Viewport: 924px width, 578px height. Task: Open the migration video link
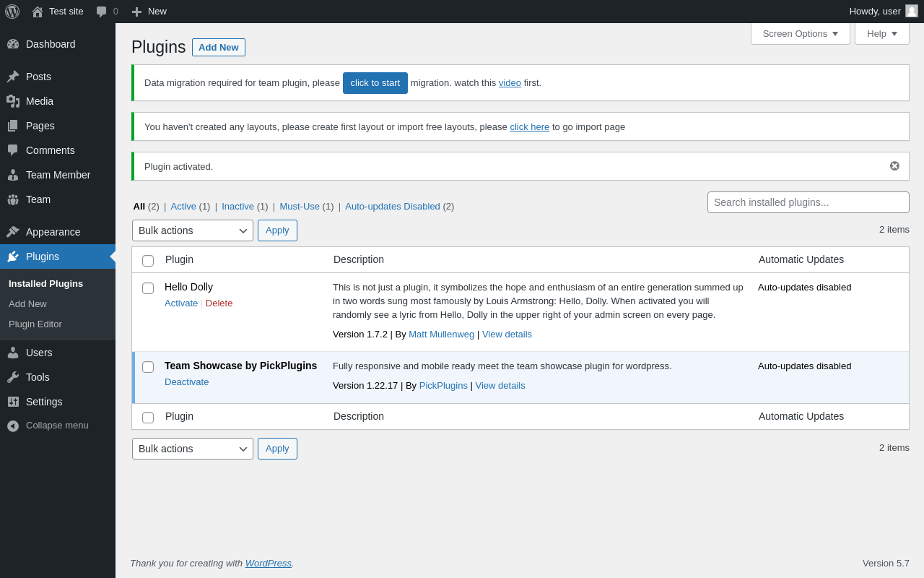click(510, 83)
